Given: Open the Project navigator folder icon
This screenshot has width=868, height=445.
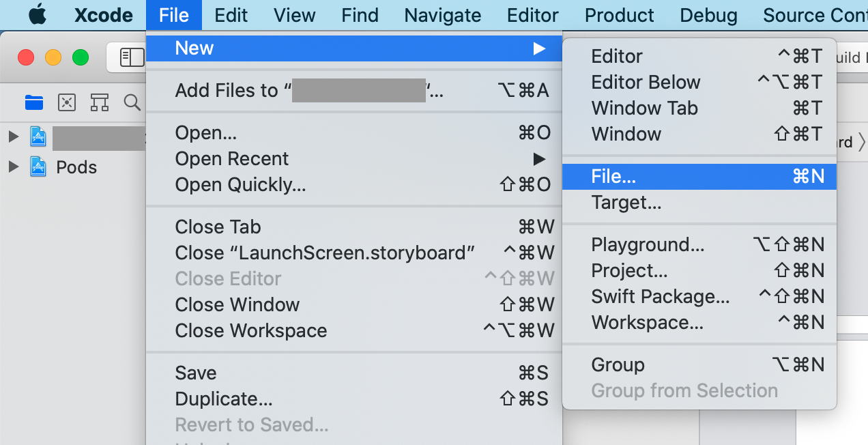Looking at the screenshot, I should click(34, 102).
